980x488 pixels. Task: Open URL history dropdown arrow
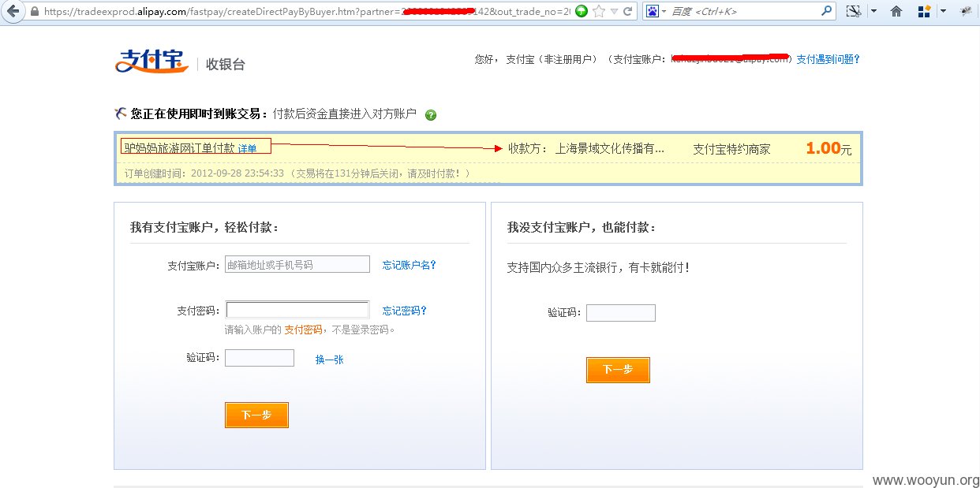click(613, 12)
